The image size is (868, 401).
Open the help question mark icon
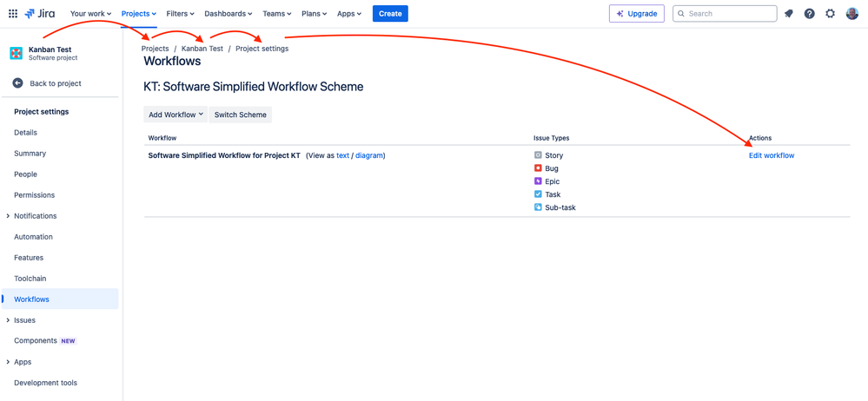click(x=809, y=14)
